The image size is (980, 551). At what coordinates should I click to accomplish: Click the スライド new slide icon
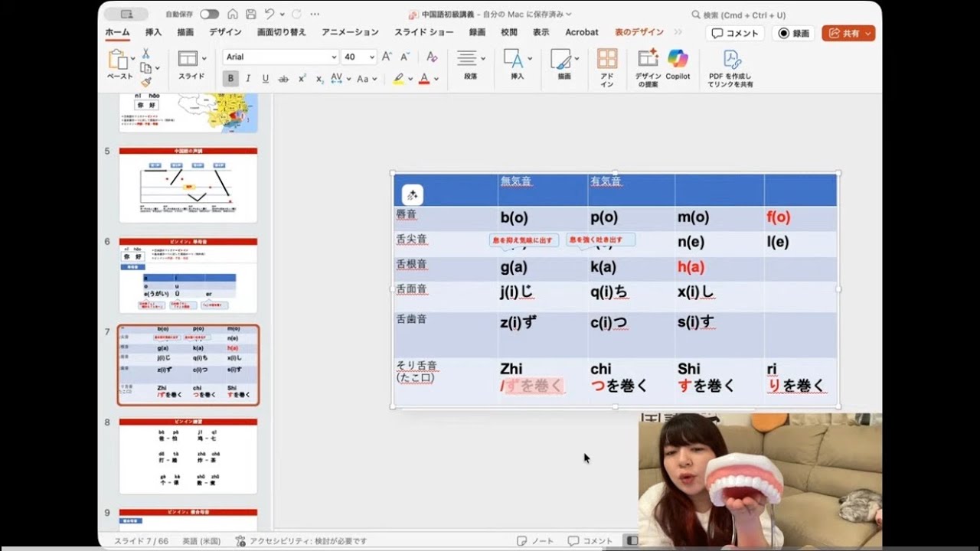pos(188,60)
